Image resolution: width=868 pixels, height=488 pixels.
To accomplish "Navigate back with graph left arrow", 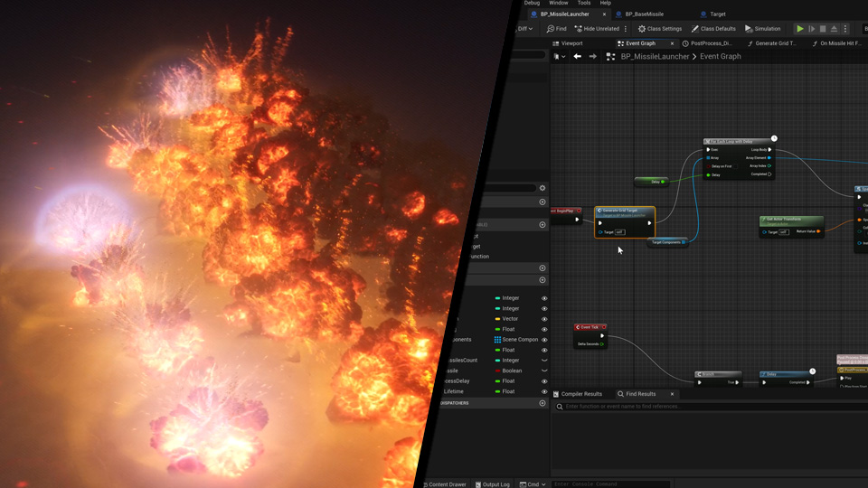I will click(x=577, y=56).
